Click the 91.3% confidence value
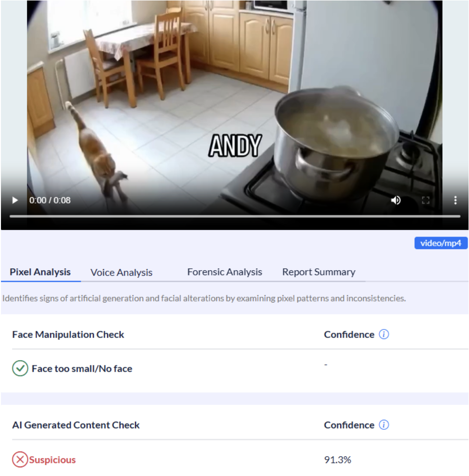The image size is (469, 476). (338, 460)
